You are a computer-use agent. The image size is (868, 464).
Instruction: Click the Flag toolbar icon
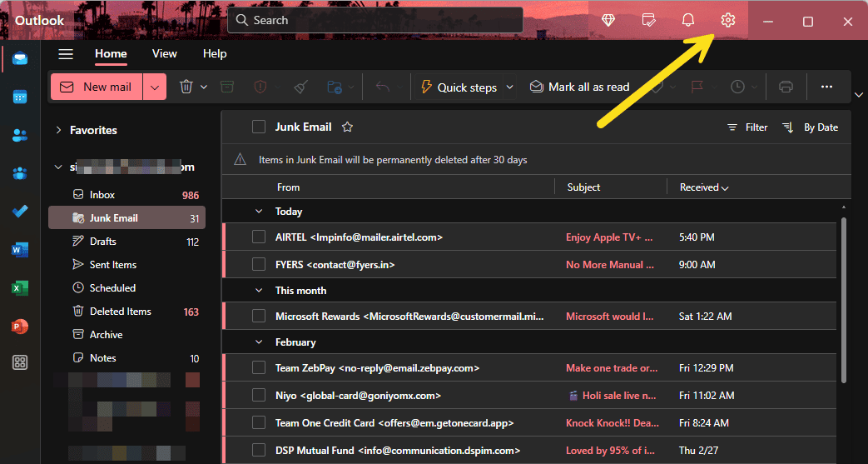tap(697, 87)
